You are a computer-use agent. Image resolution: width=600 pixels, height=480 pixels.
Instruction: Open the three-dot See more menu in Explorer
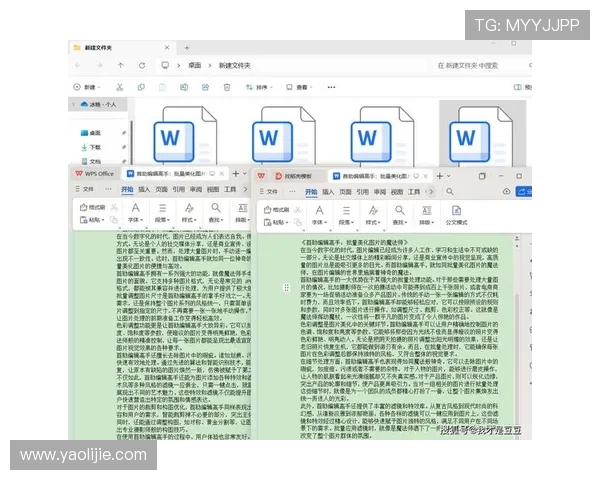tap(331, 87)
